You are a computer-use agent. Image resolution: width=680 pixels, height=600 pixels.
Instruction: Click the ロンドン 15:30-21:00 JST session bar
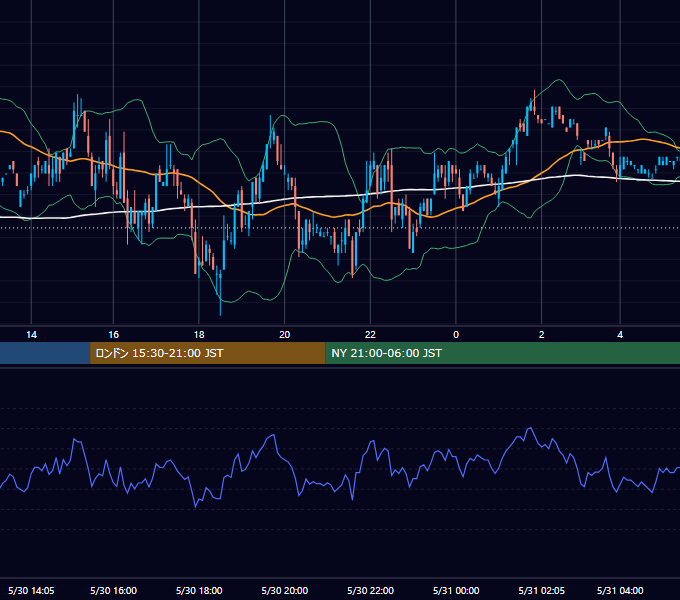click(x=207, y=353)
